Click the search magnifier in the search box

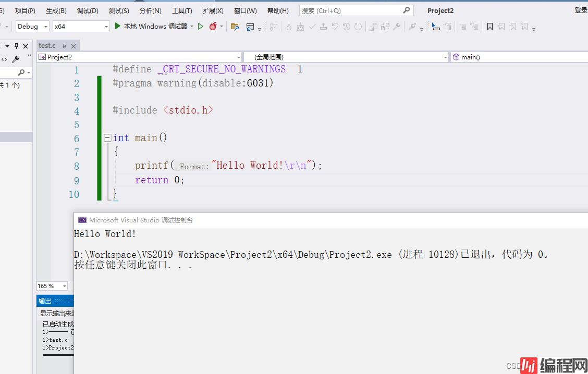pos(407,10)
